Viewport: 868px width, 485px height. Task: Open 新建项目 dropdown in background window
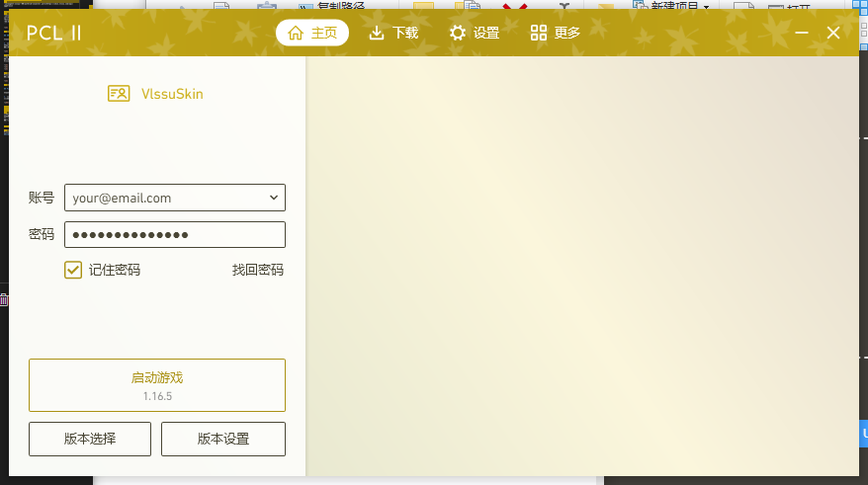point(681,5)
